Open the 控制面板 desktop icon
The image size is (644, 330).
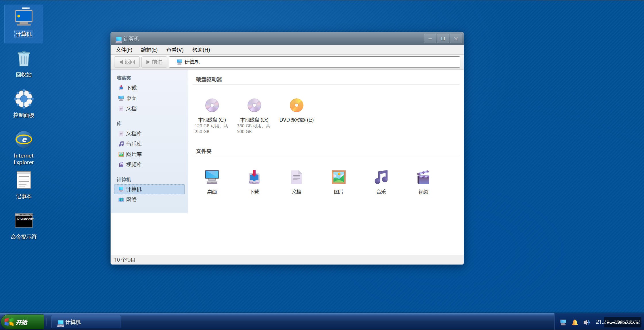[24, 104]
